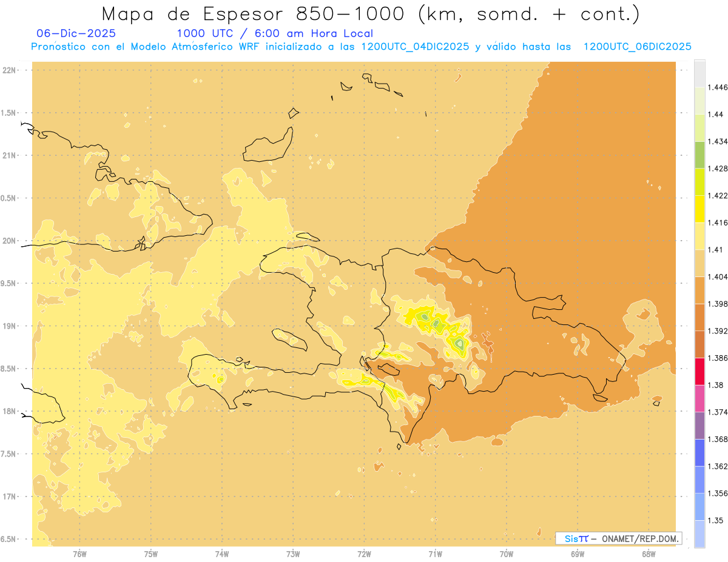Select the '20N' latitude label
Screen dimensions: 728x562
[x=9, y=241]
